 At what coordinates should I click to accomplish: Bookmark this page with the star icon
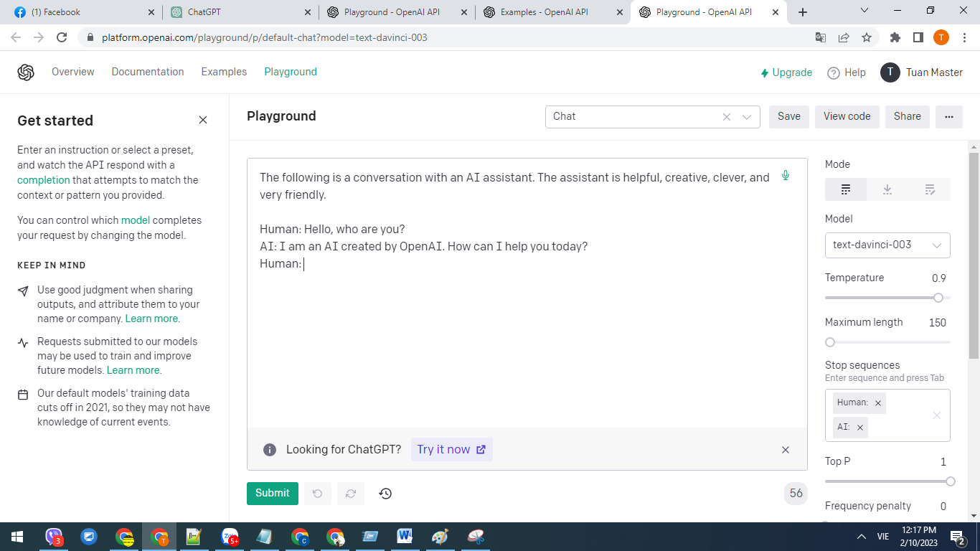867,37
